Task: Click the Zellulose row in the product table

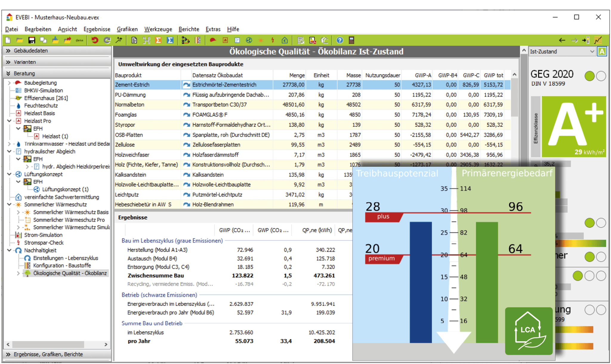Action: pos(312,145)
